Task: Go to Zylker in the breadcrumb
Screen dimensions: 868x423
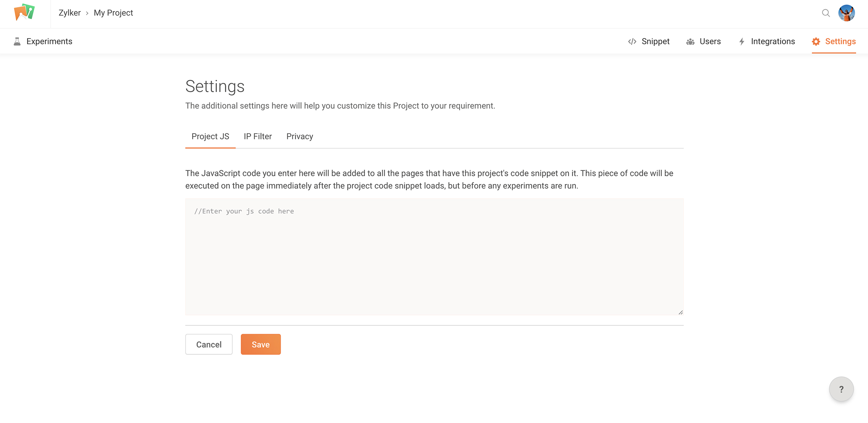Action: [x=70, y=13]
